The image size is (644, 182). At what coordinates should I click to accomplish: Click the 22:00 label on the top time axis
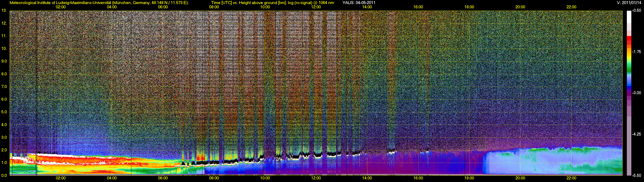[571, 7]
